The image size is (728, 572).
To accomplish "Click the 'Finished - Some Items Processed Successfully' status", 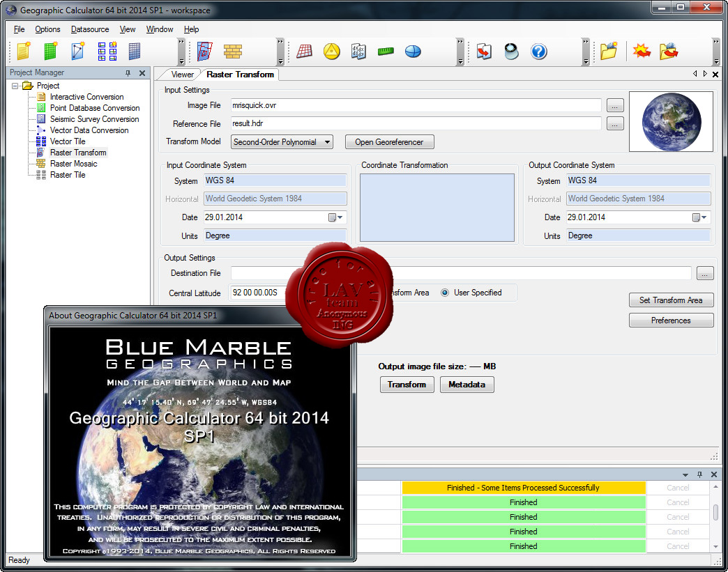I will click(523, 488).
